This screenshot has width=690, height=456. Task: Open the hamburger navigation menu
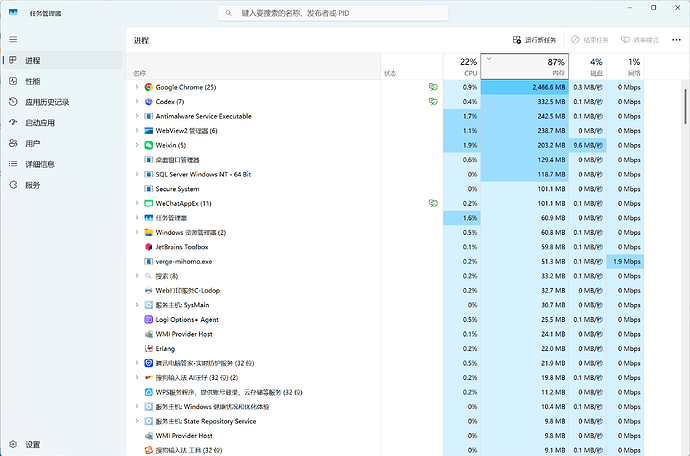coord(13,40)
